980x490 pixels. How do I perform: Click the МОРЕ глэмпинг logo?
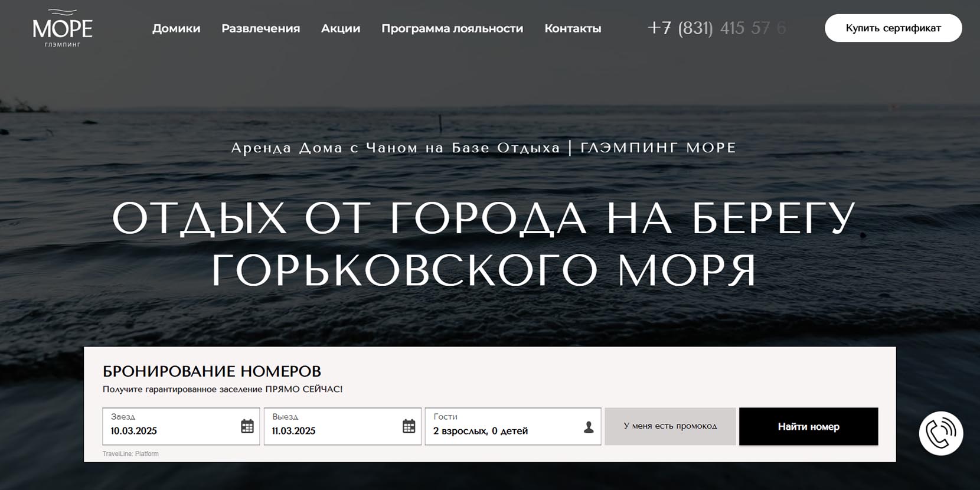[63, 28]
